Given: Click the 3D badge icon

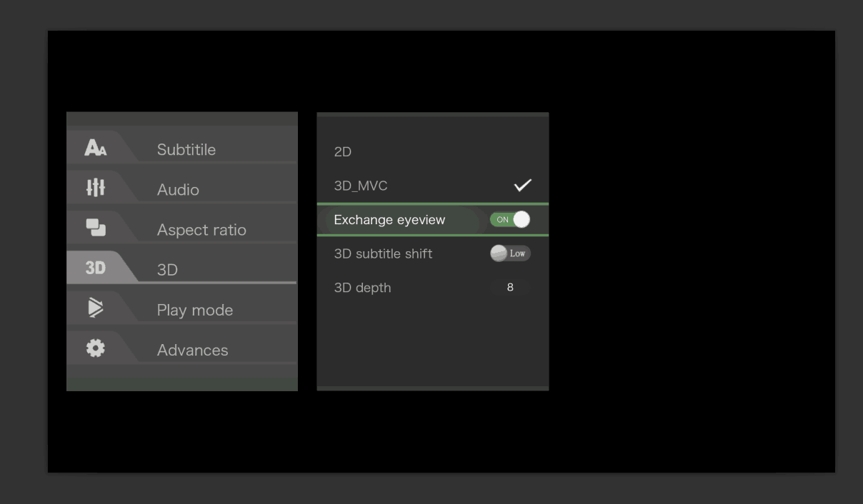Looking at the screenshot, I should click(x=95, y=268).
